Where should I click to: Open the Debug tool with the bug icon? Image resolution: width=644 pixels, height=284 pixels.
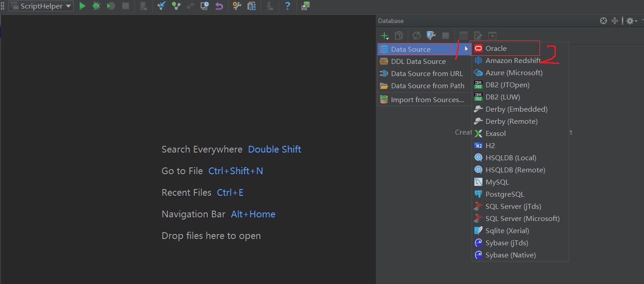(x=96, y=6)
